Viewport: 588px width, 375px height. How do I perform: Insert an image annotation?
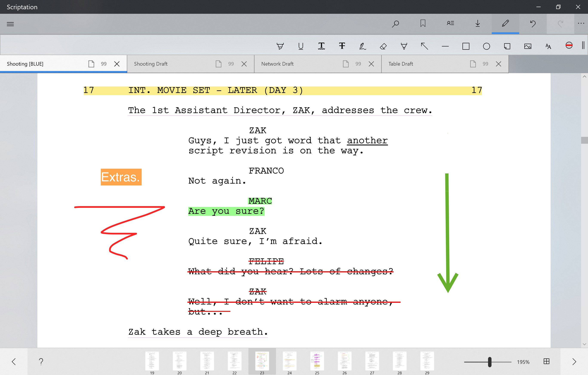(x=527, y=46)
